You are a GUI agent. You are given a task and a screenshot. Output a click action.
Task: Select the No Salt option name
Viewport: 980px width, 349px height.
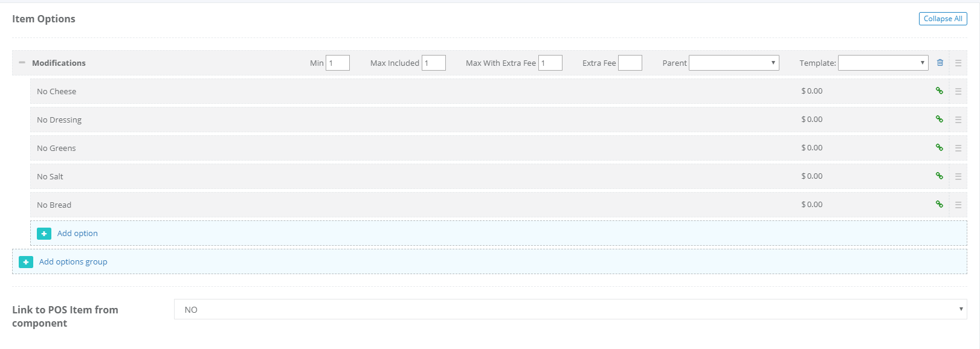pyautogui.click(x=50, y=177)
